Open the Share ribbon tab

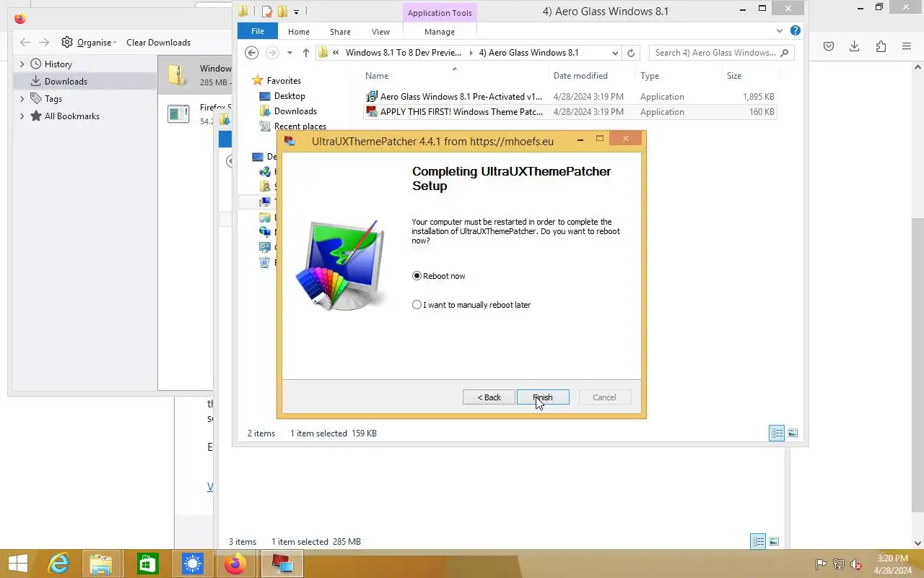pos(340,32)
